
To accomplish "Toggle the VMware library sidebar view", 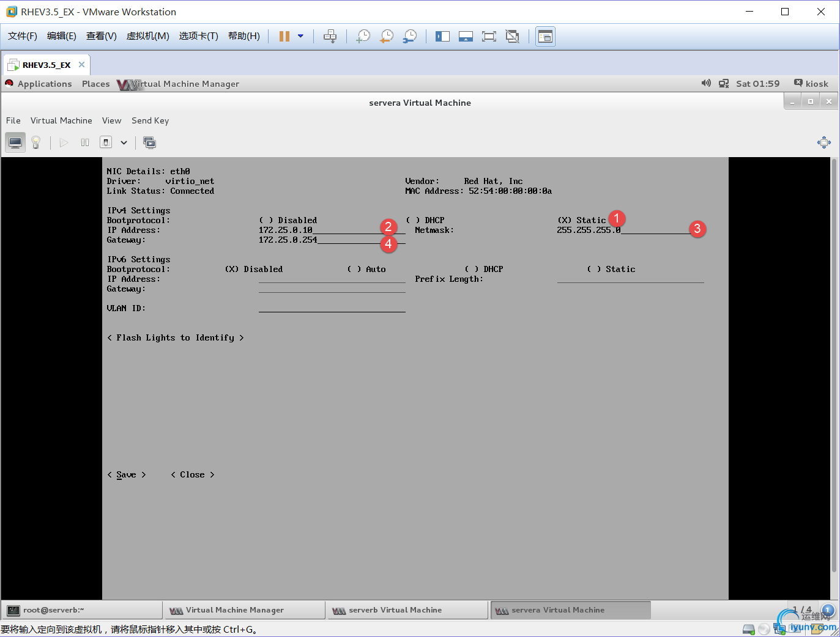I will coord(442,36).
